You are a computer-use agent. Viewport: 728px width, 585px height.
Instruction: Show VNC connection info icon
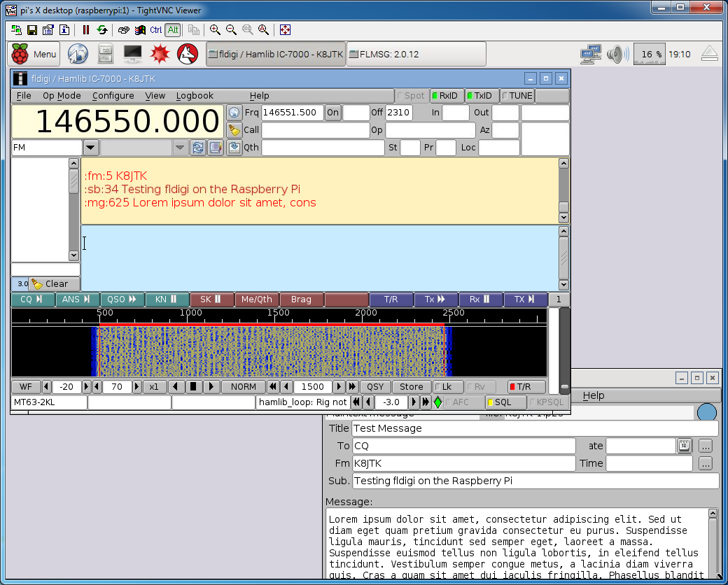64,30
